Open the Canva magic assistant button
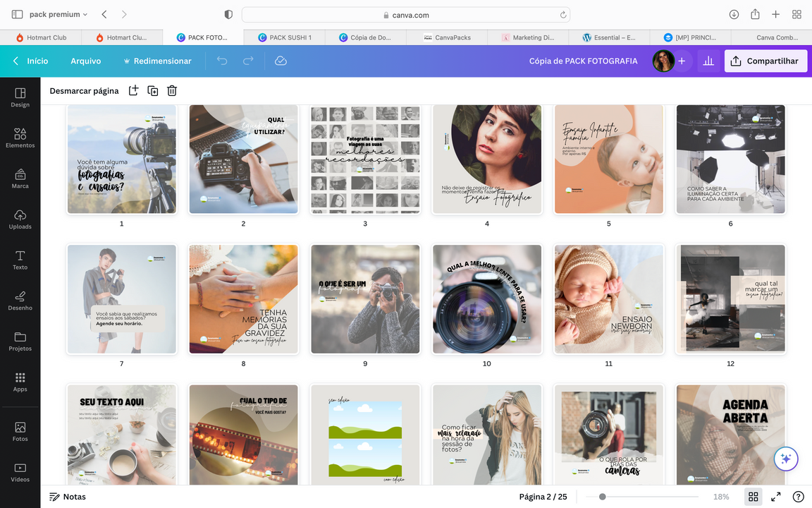 pyautogui.click(x=785, y=458)
